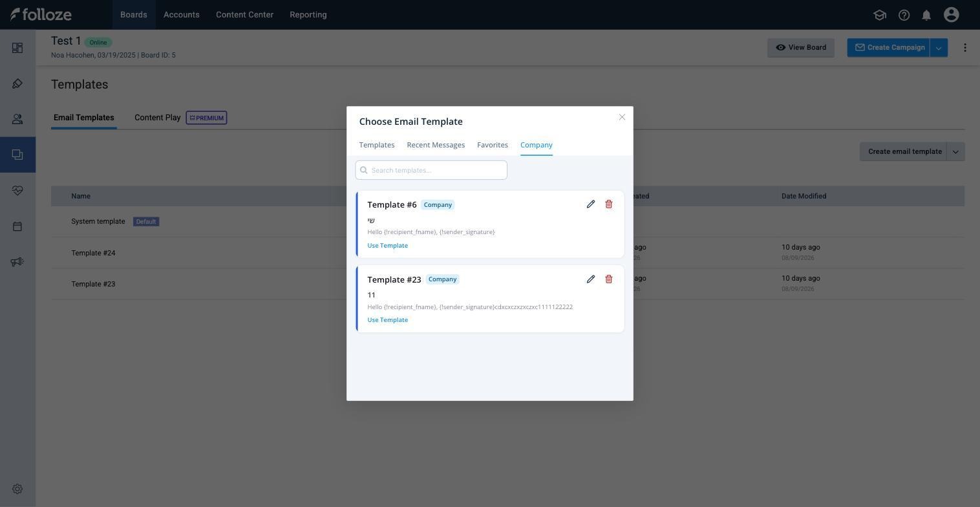Select the System template row name
The width and height of the screenshot is (980, 507).
(98, 221)
